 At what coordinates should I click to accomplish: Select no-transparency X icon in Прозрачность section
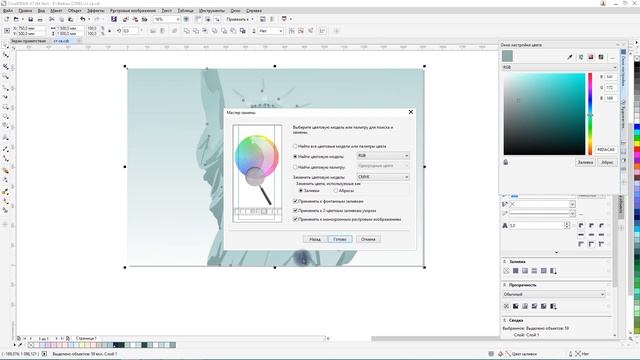click(x=507, y=306)
